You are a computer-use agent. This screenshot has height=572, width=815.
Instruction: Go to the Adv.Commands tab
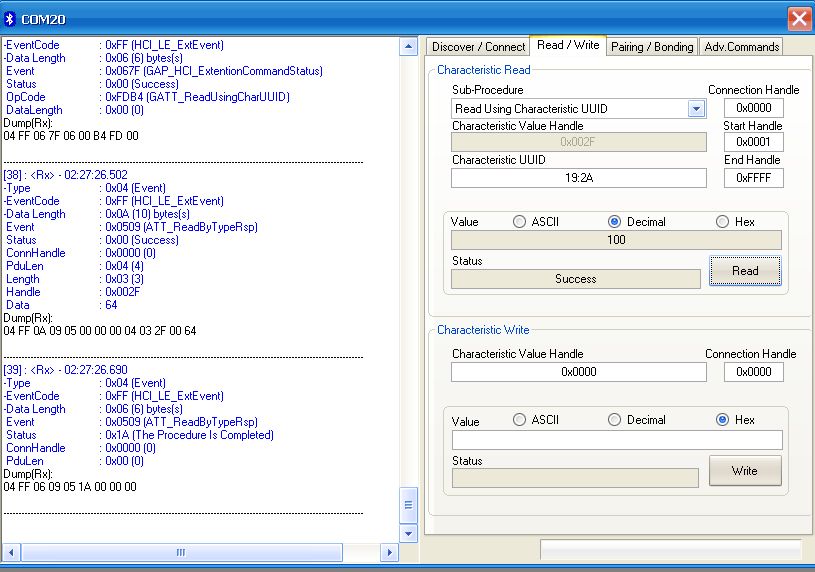point(741,47)
